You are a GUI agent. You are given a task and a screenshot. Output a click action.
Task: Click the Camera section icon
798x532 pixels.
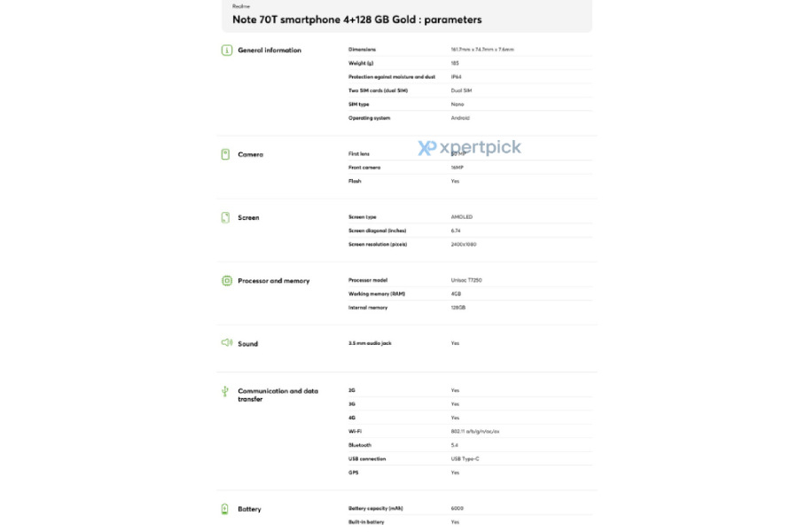pos(226,154)
